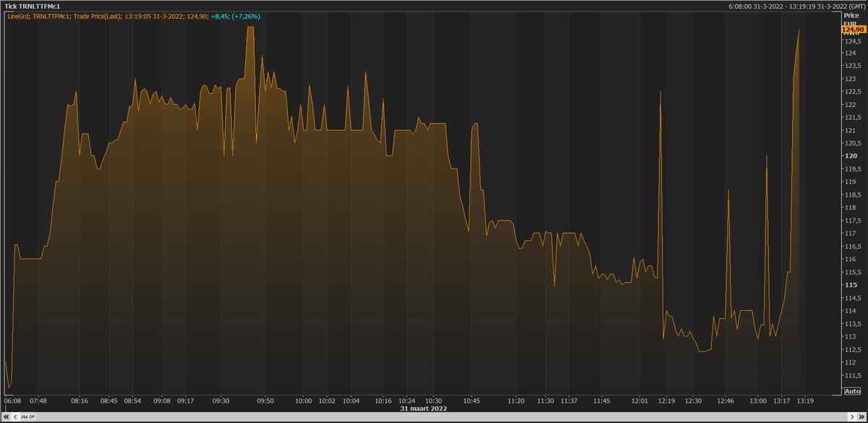
Task: Click the 31 maart 2022 date label
Action: pos(424,409)
